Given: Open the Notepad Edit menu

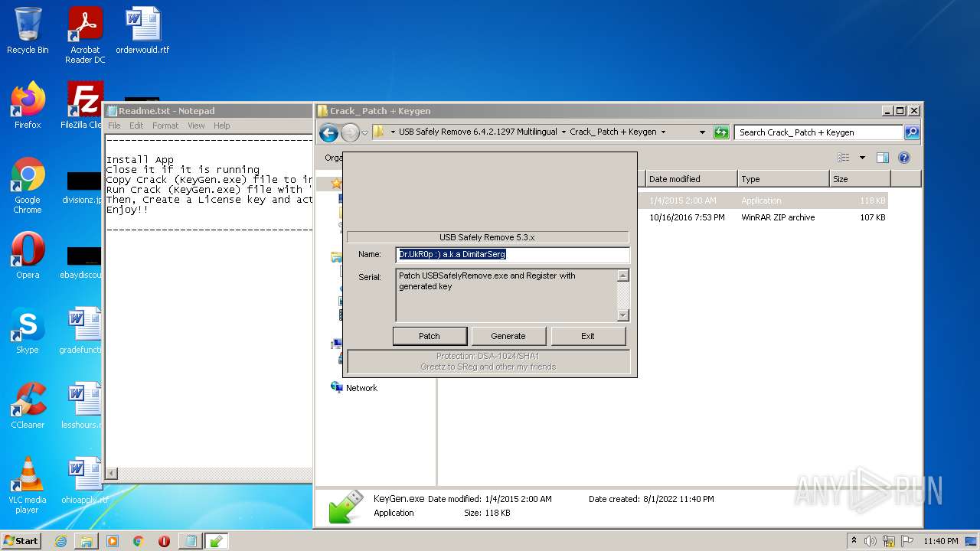Looking at the screenshot, I should pyautogui.click(x=136, y=126).
